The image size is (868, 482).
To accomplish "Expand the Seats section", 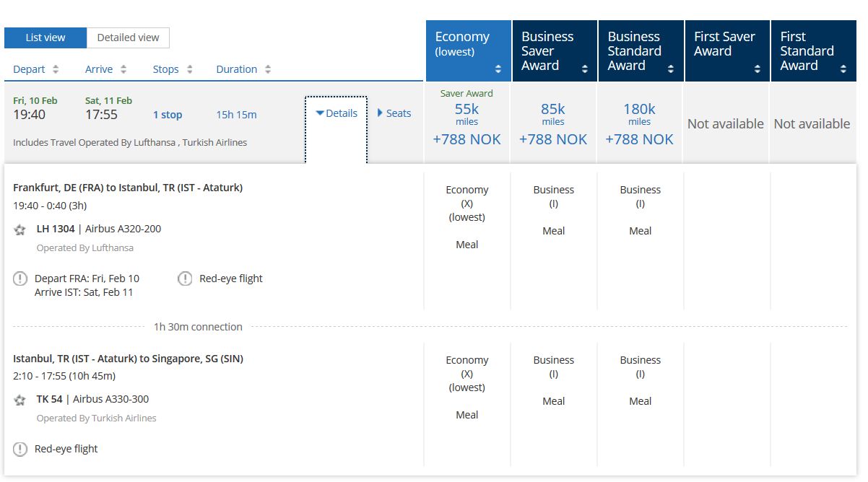I will pyautogui.click(x=394, y=113).
